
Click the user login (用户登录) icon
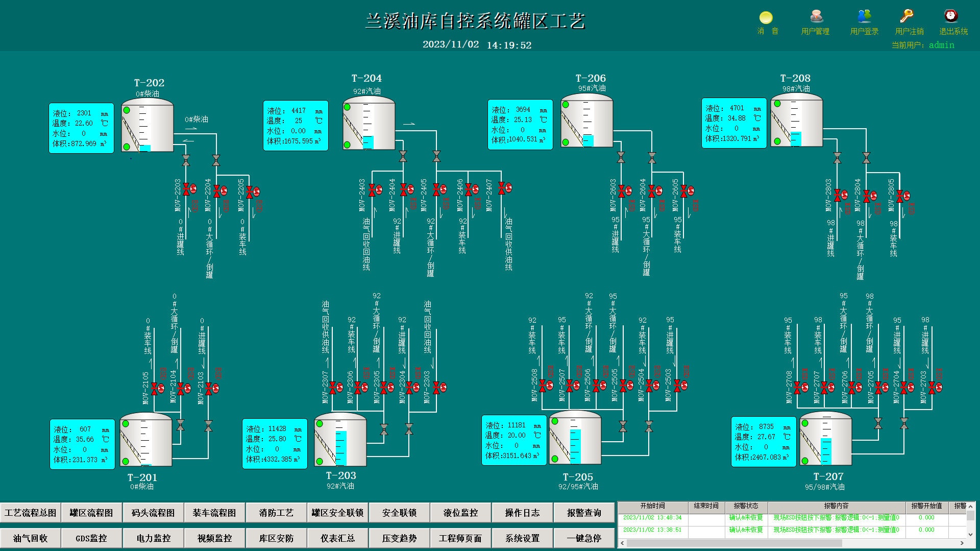tap(864, 17)
